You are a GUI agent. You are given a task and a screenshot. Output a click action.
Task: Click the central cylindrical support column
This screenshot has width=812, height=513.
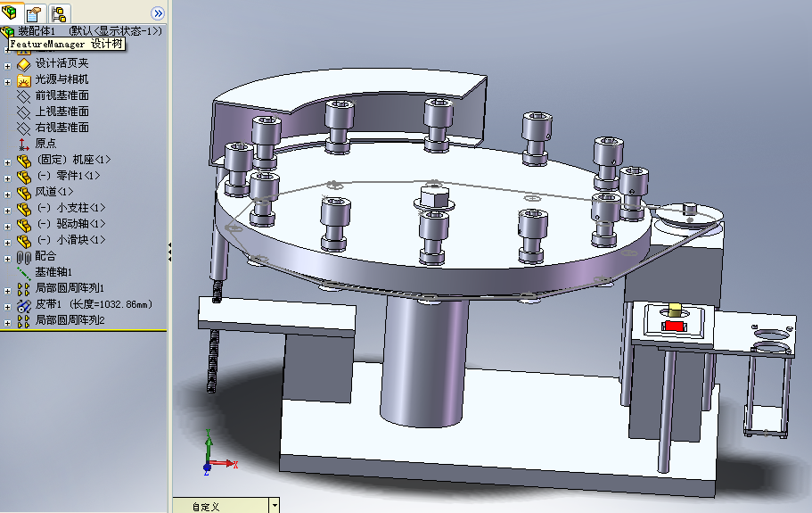coord(424,361)
